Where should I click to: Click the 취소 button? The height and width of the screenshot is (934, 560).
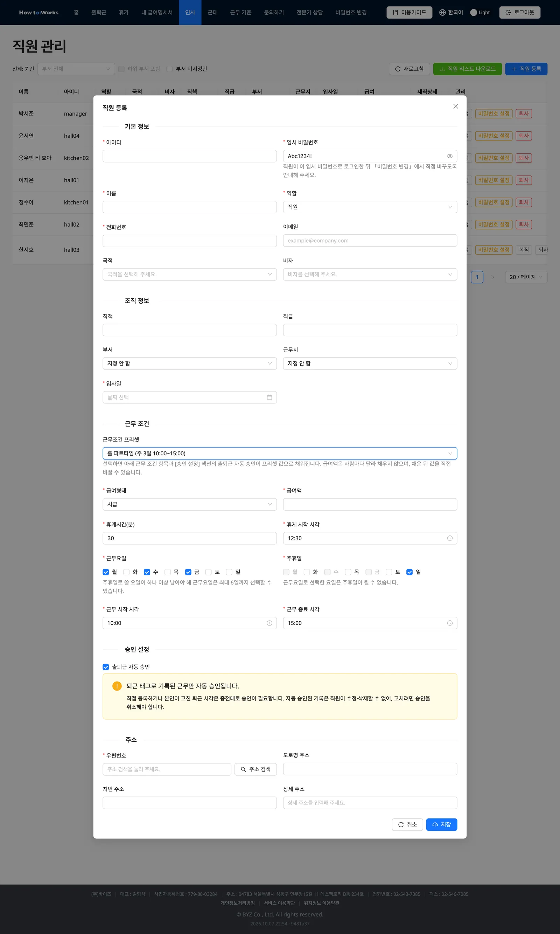click(x=407, y=824)
